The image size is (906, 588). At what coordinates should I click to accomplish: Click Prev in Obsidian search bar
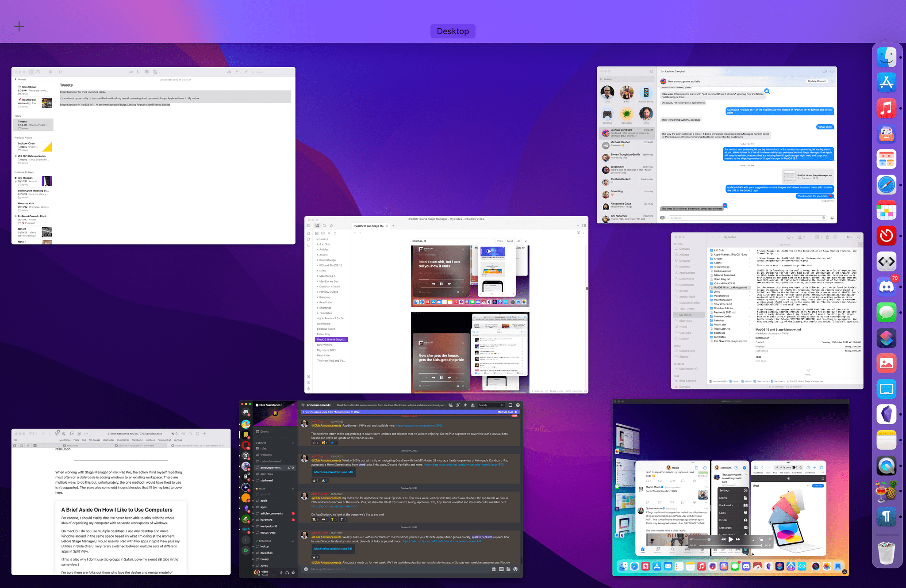pos(500,241)
